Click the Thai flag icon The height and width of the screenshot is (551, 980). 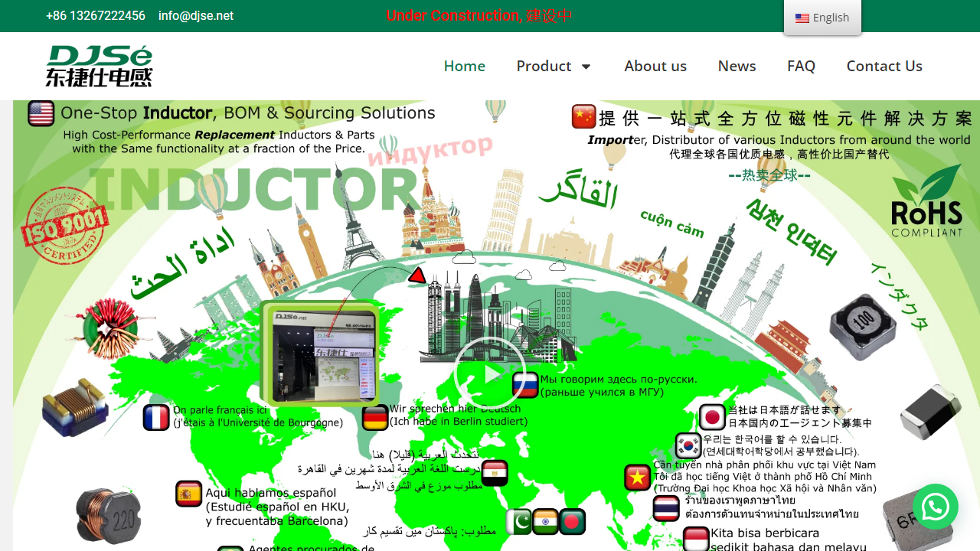[666, 509]
